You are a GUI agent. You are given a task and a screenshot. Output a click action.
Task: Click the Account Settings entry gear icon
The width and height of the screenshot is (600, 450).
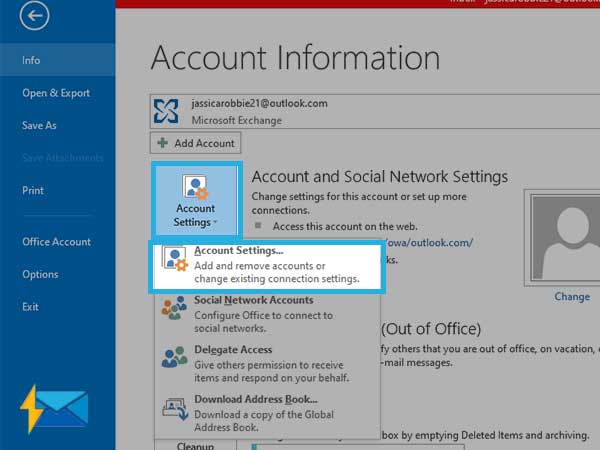(174, 259)
